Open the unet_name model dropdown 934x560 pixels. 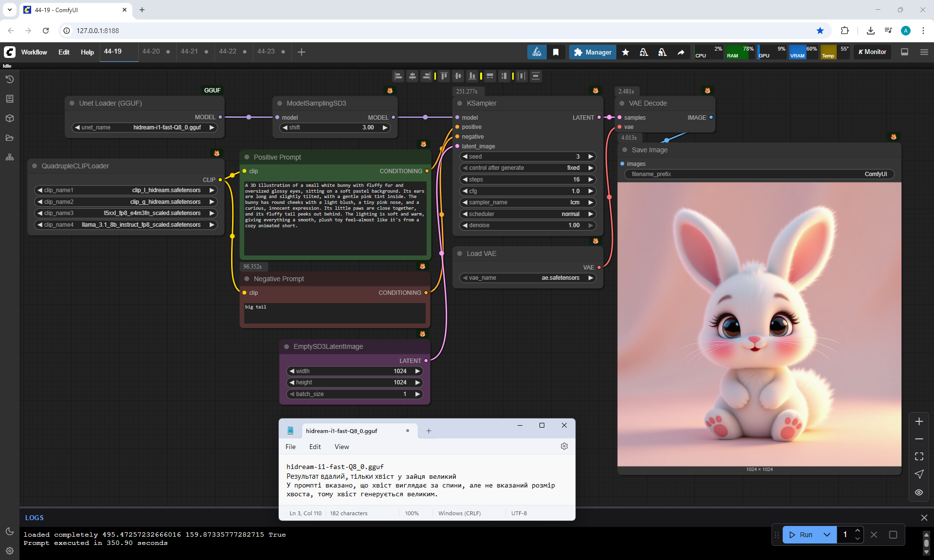(144, 127)
